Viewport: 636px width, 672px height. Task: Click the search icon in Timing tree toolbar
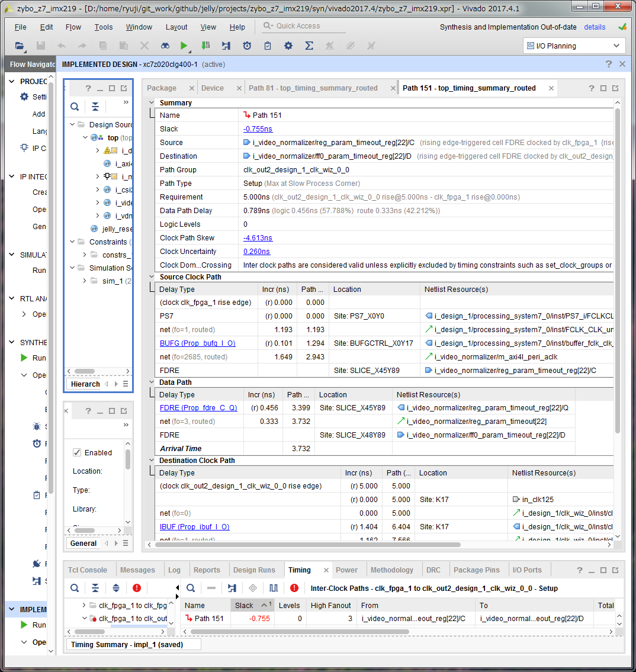coord(75,588)
